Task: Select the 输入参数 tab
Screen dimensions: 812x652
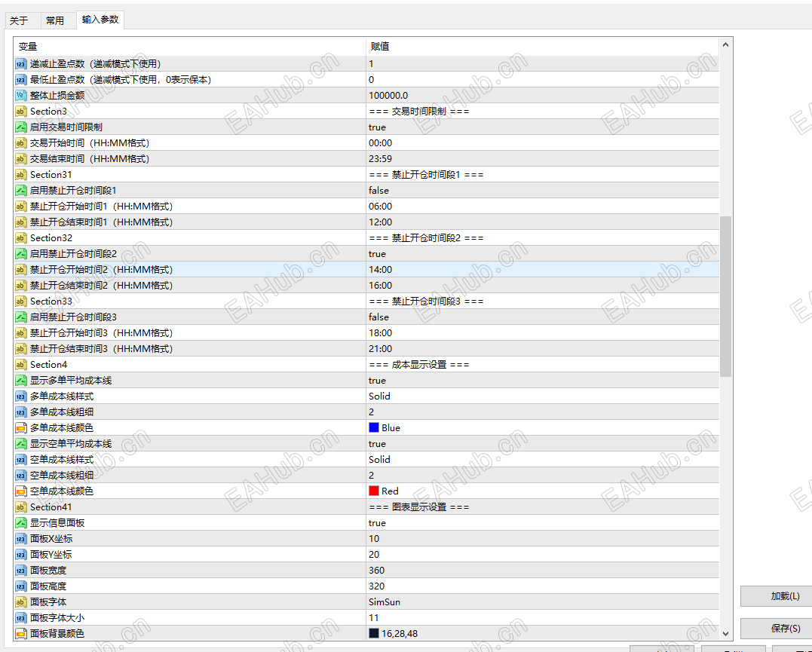Action: click(100, 20)
